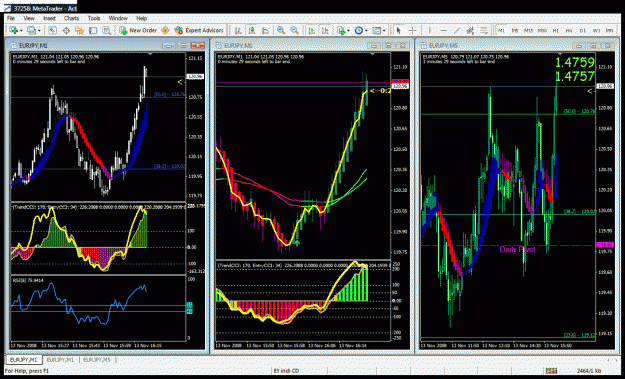The width and height of the screenshot is (625, 379).
Task: Switch chart to candlesticks mode
Action: tap(252, 30)
